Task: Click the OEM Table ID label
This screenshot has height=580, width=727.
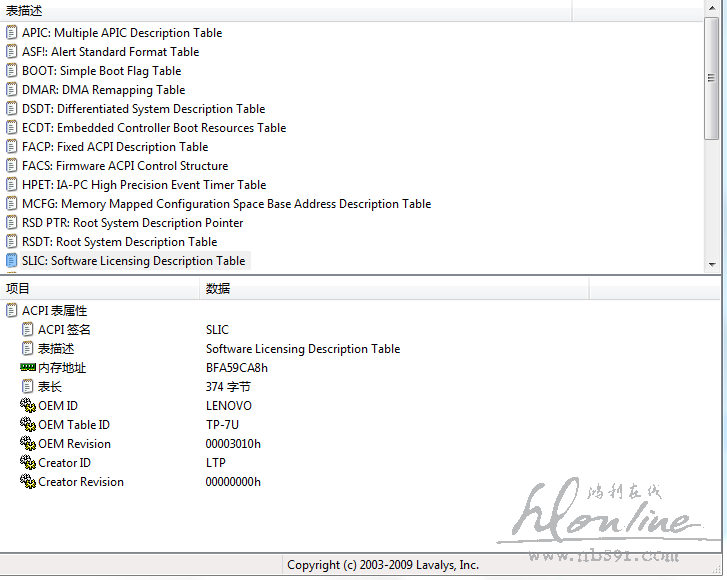Action: point(74,425)
